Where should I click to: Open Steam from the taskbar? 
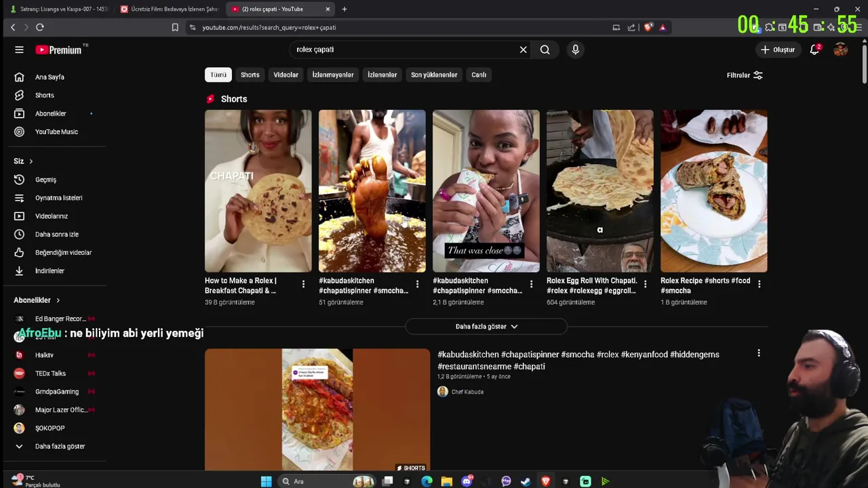coord(526,481)
